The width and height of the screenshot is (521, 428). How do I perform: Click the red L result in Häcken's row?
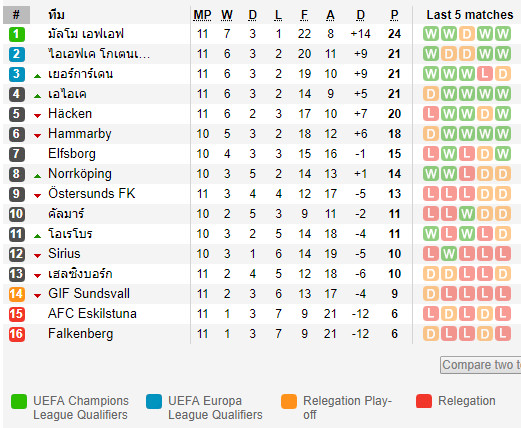pos(431,114)
